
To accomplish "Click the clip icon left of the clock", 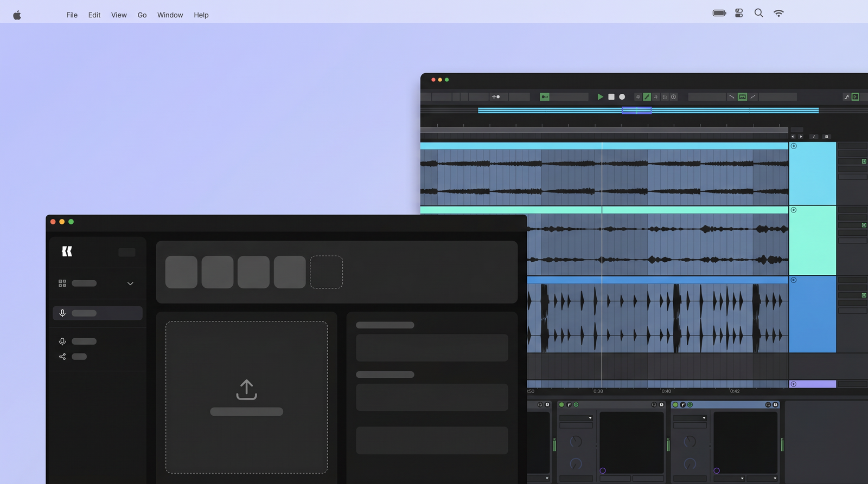I will pos(665,96).
